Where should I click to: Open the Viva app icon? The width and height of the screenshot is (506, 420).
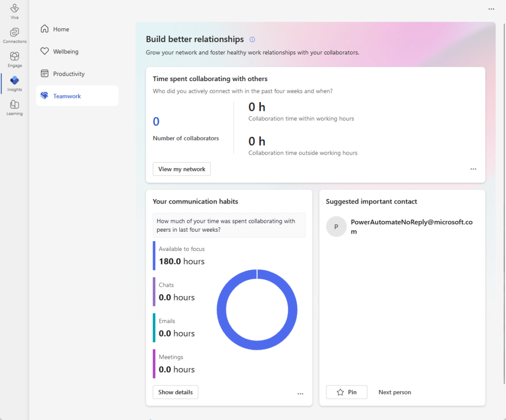click(14, 11)
